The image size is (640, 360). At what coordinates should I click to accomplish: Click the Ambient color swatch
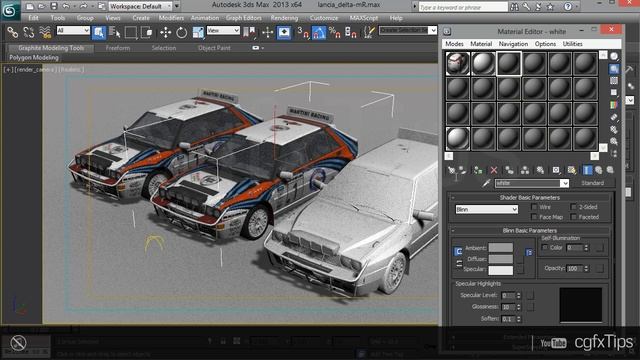tap(500, 247)
